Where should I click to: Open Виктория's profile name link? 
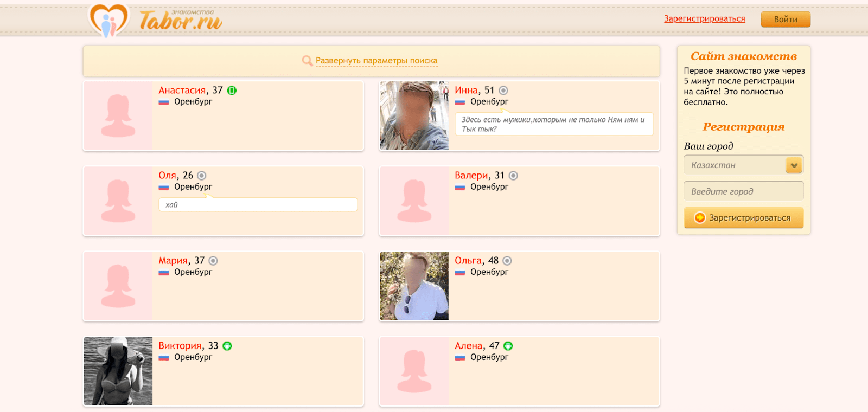[180, 346]
